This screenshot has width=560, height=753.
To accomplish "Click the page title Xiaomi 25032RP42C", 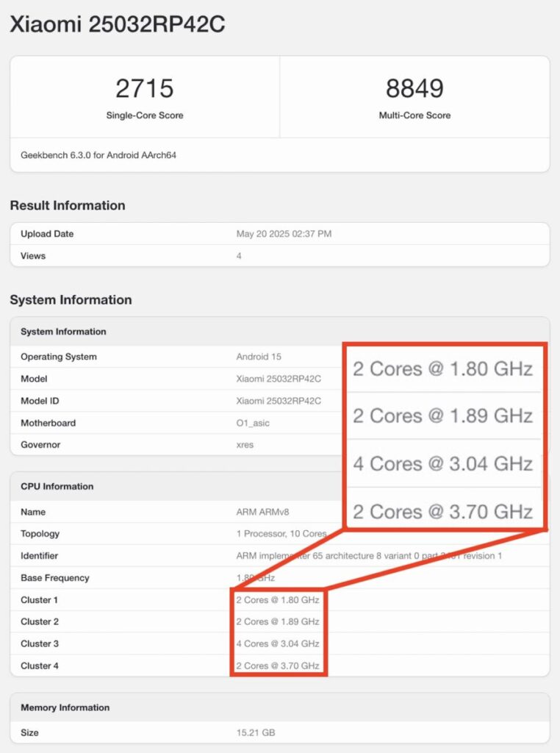I will [x=118, y=24].
